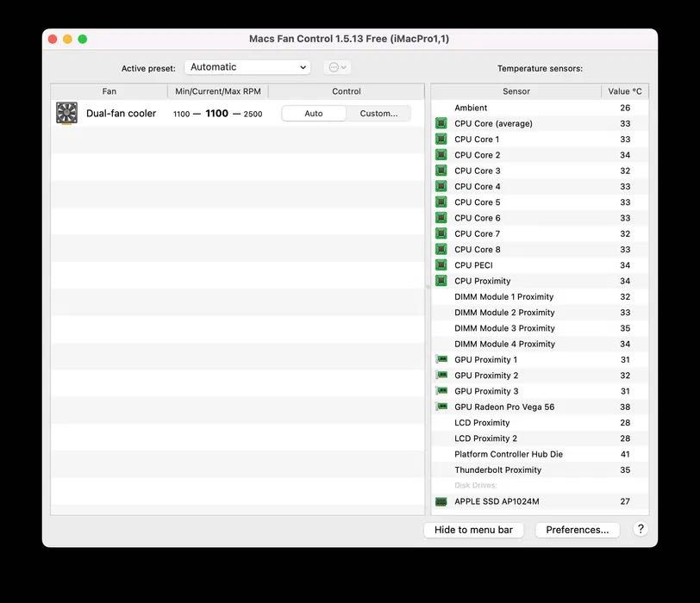Click the Control column header

click(347, 91)
